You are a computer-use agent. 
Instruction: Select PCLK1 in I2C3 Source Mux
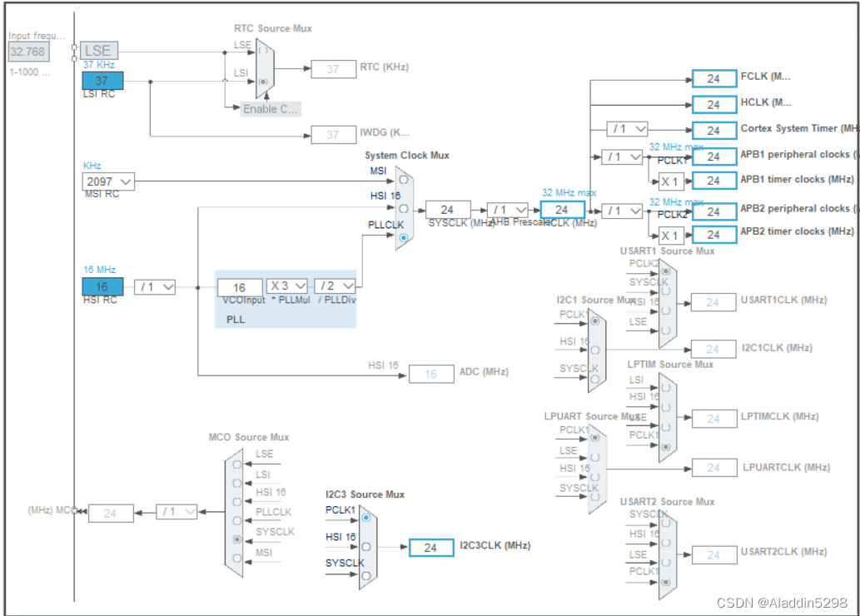coord(366,517)
